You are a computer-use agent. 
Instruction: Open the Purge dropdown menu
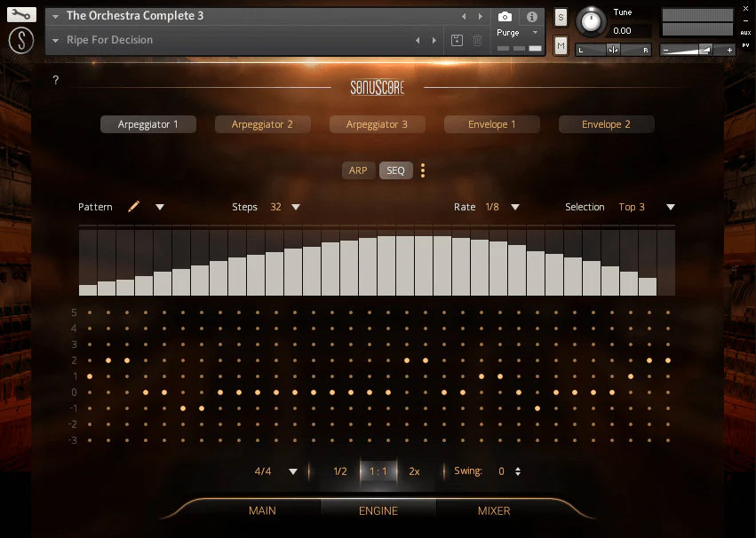coord(535,32)
